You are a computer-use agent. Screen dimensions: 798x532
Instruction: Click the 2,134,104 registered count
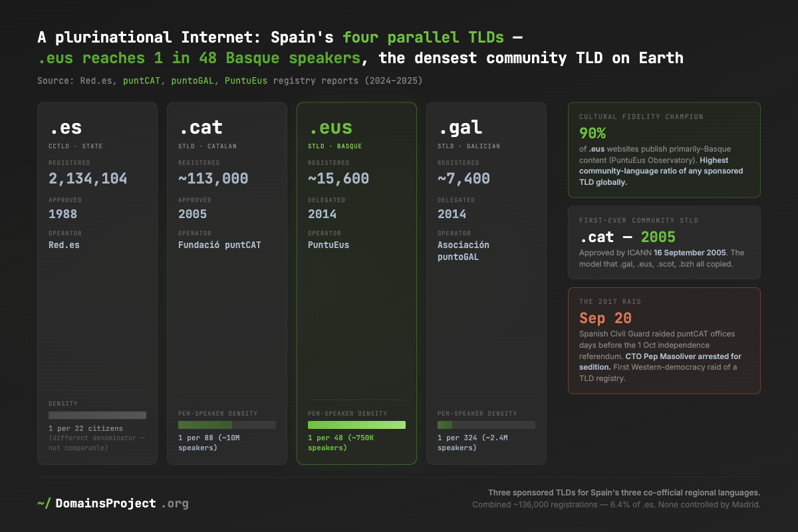pyautogui.click(x=88, y=178)
